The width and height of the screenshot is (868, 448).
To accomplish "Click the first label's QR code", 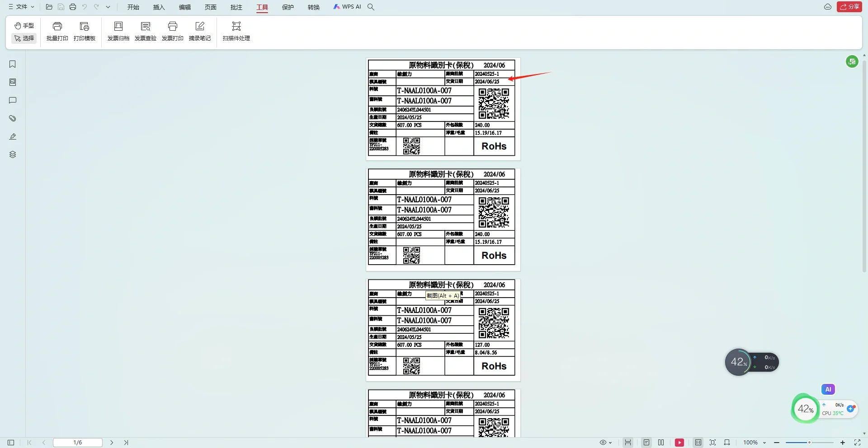I will click(494, 103).
